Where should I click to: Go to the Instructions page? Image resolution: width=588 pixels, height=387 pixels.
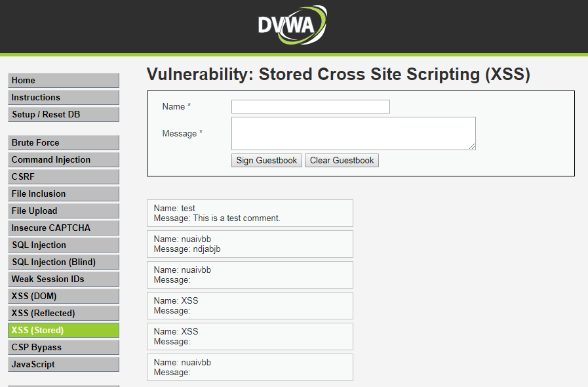click(x=64, y=97)
